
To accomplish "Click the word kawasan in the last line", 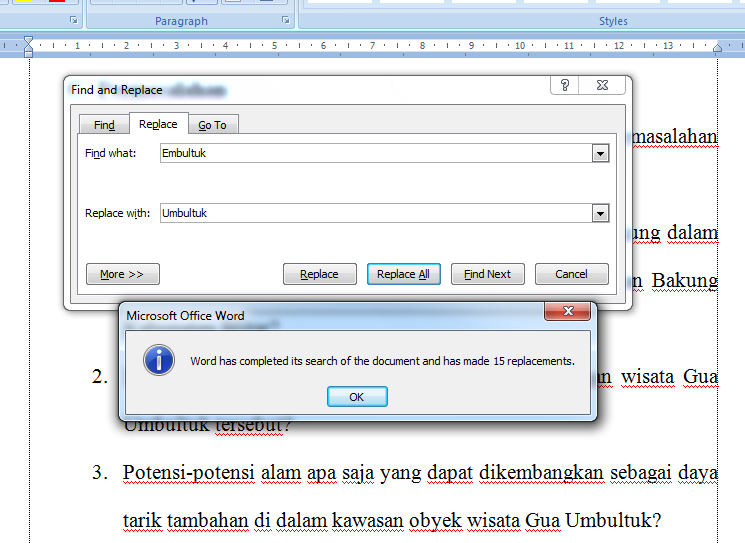I will click(368, 521).
